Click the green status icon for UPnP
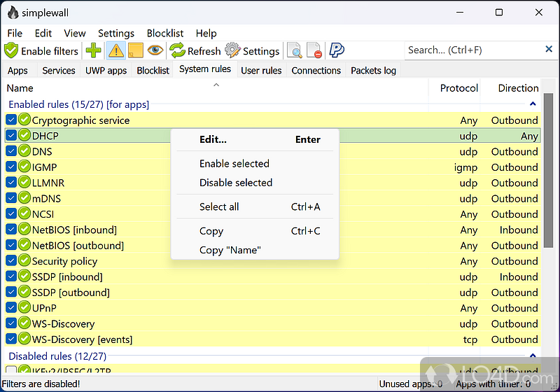 (x=24, y=307)
